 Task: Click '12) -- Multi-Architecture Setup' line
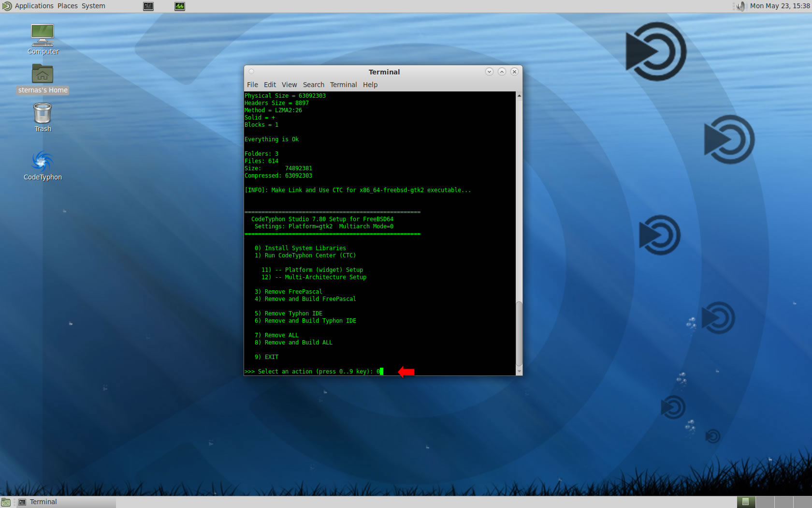[x=314, y=277]
